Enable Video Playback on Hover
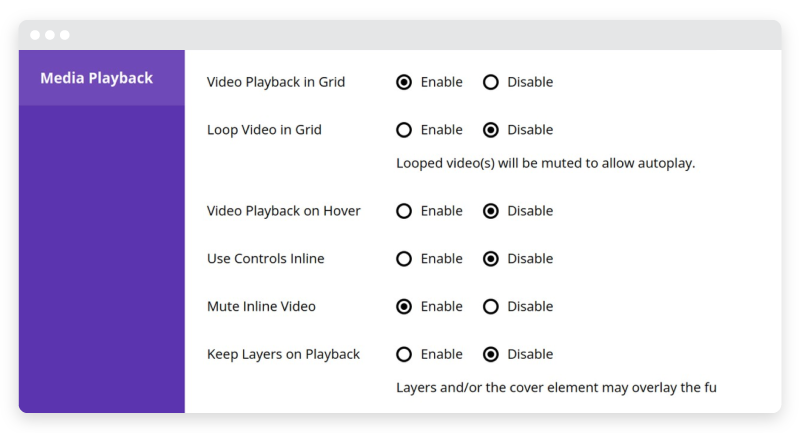The width and height of the screenshot is (800, 433). coord(404,211)
